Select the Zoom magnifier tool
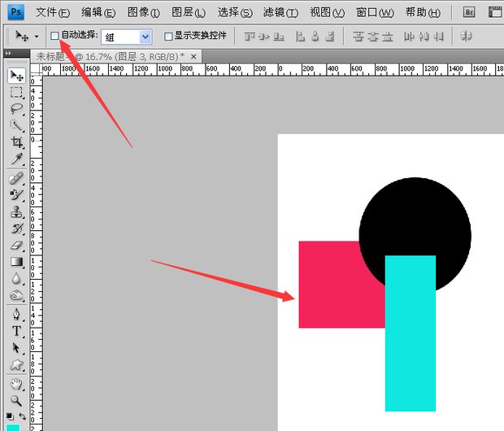 point(16,400)
